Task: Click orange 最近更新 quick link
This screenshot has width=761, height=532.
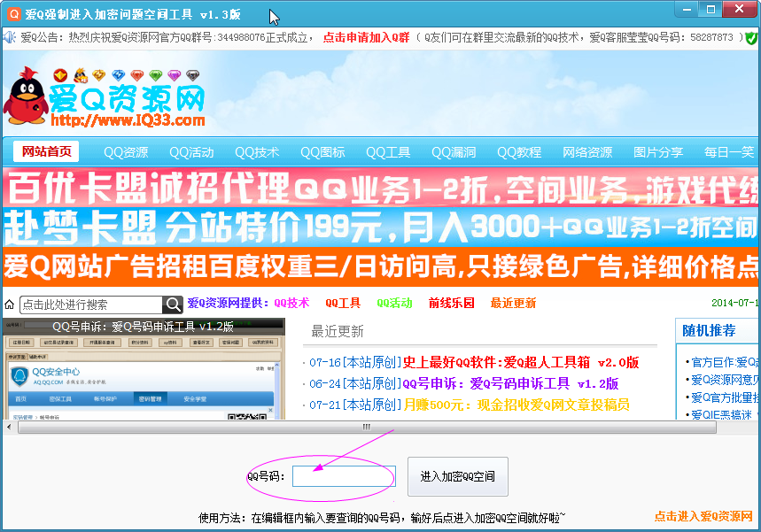Action: click(x=513, y=303)
